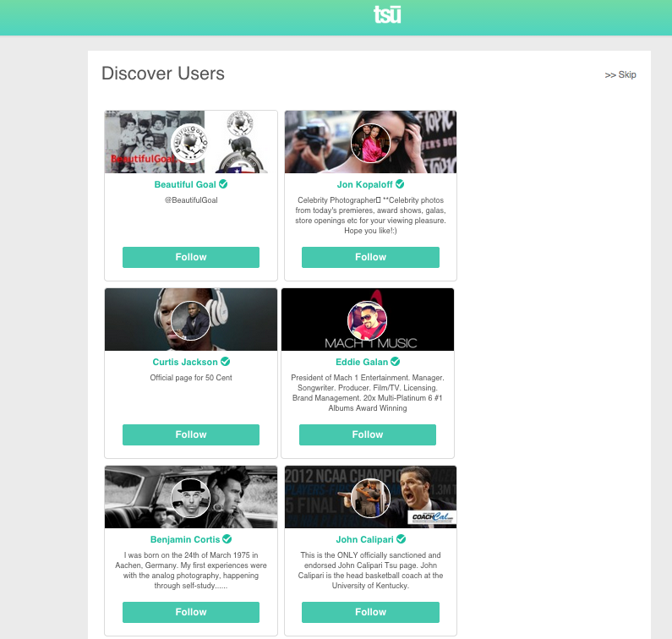Click Beautiful Goal's verified badge icon
672x639 pixels.
[223, 184]
